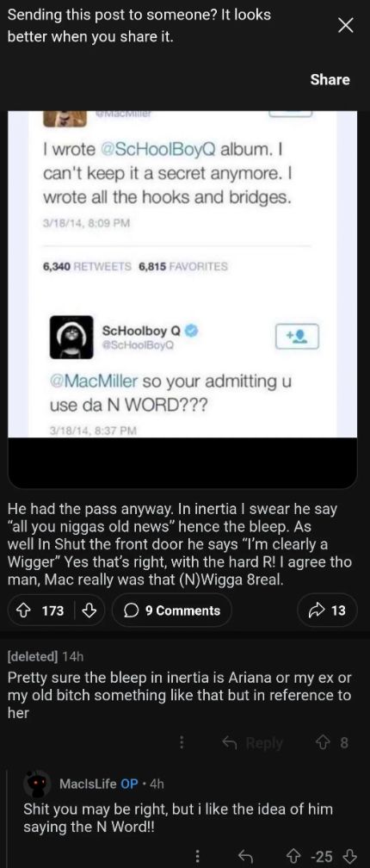Share post using arrow icon showing 13
The image size is (370, 868).
click(x=328, y=610)
